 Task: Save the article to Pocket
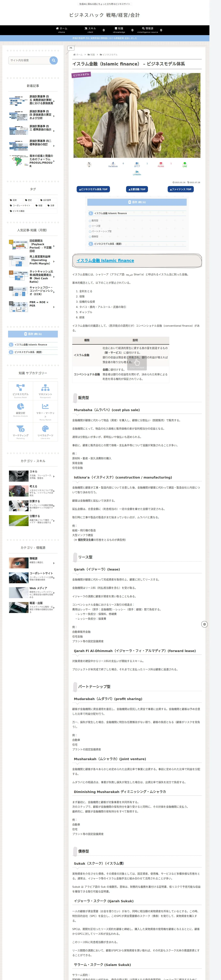[x=161, y=164]
